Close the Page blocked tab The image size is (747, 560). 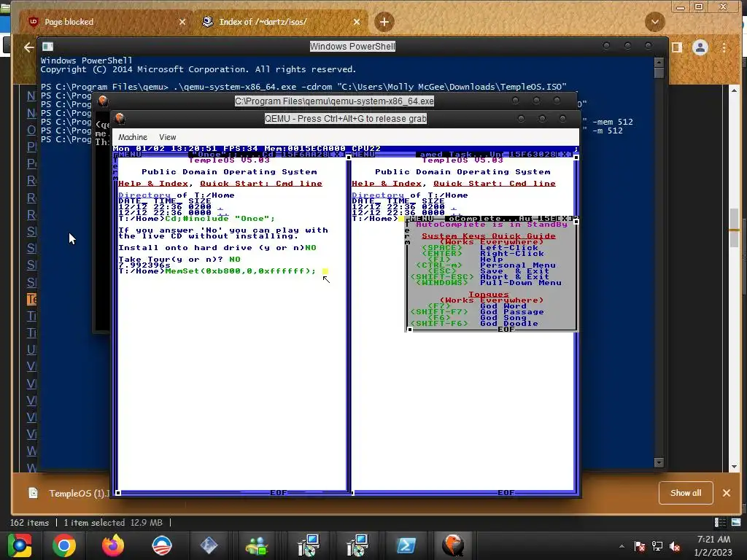[182, 22]
